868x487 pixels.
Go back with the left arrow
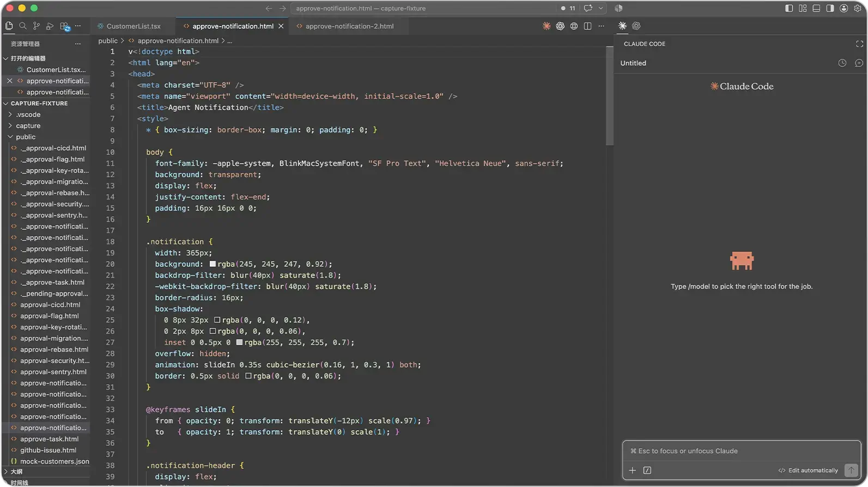[x=269, y=8]
